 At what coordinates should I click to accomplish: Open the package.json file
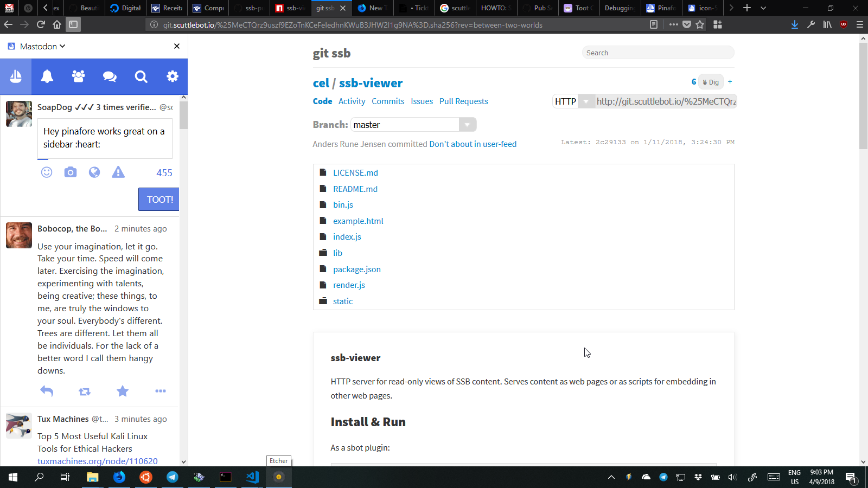[x=357, y=269]
